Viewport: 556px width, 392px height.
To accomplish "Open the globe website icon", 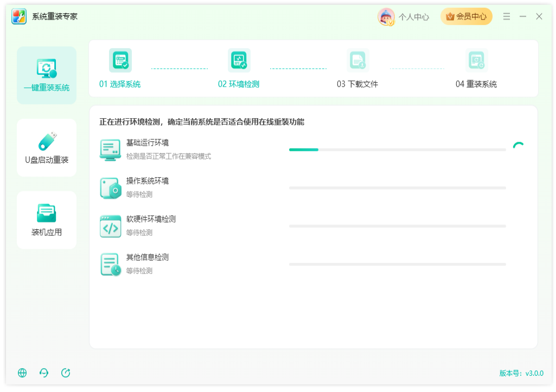I will tap(22, 373).
